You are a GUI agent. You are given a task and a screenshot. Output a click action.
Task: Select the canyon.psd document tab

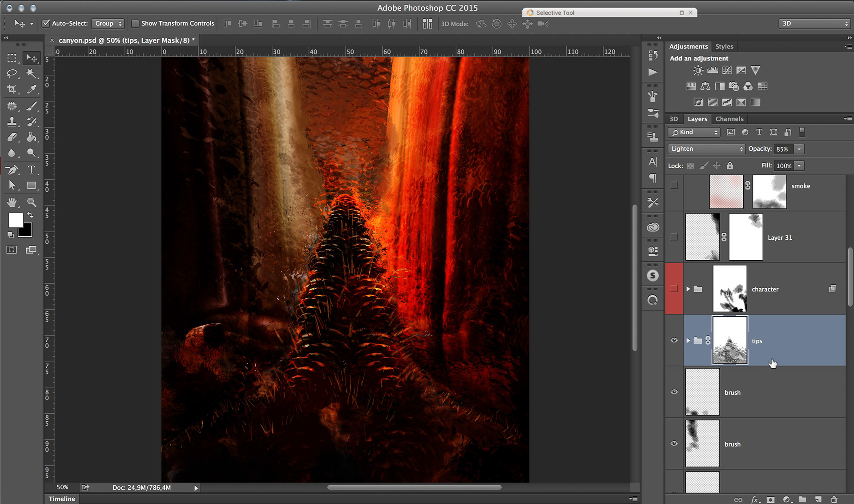tap(126, 40)
